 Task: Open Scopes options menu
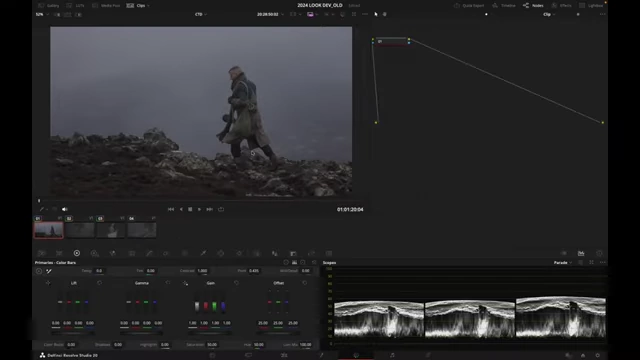click(602, 262)
